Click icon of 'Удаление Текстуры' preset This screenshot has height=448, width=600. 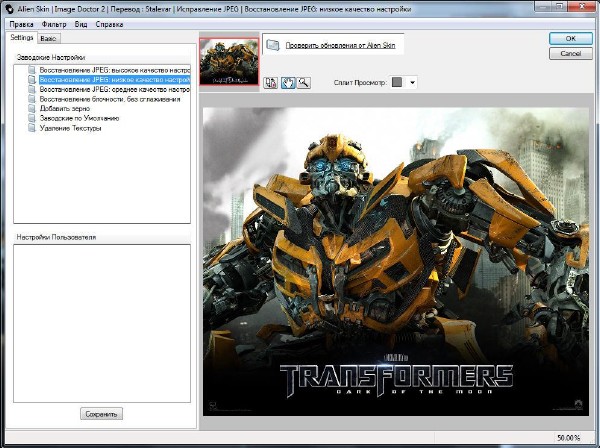(33, 128)
